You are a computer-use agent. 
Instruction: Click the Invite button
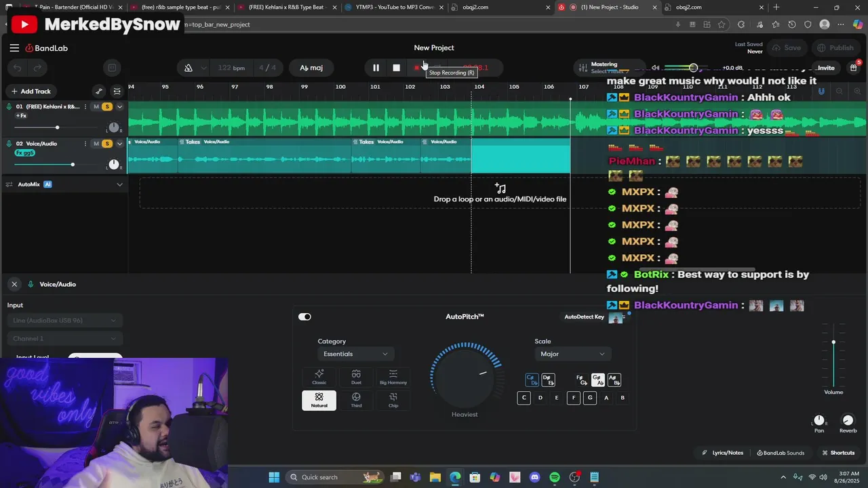pos(826,68)
